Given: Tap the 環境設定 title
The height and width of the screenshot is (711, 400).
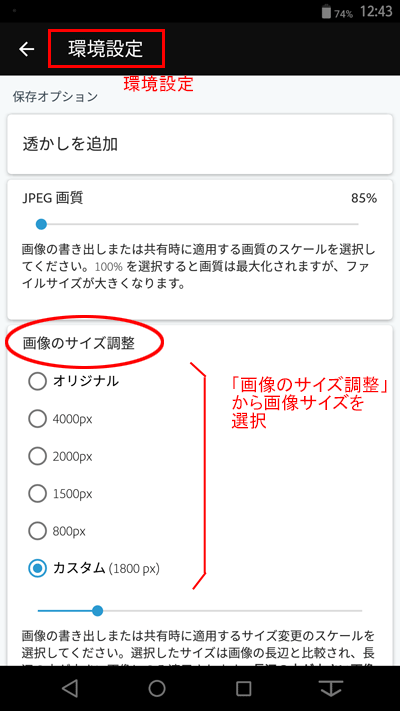Looking at the screenshot, I should coord(106,49).
